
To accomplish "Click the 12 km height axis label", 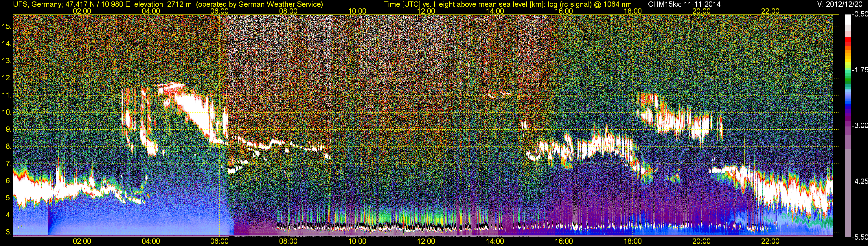I will coord(7,78).
